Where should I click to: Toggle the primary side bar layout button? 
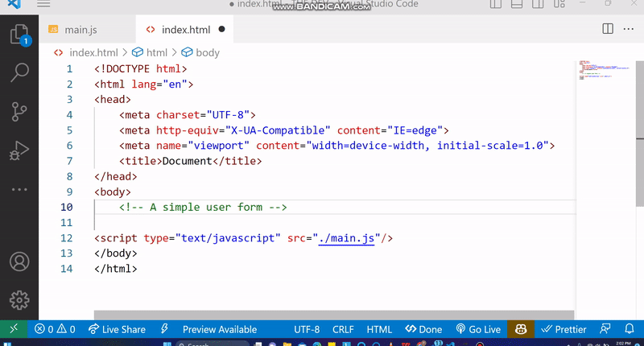496,4
